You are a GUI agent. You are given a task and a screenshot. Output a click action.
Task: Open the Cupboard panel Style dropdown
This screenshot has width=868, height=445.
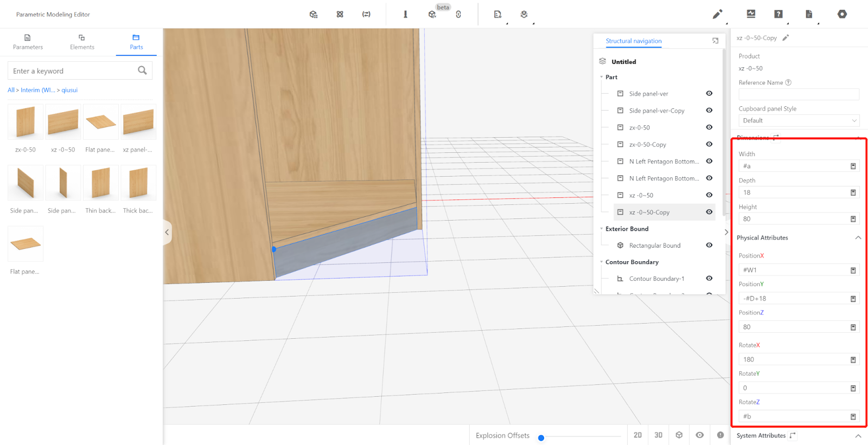tap(799, 120)
